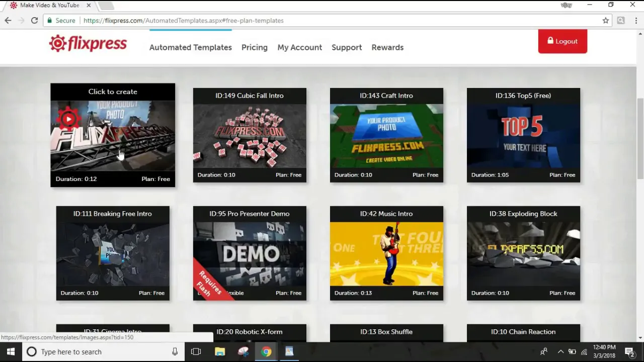644x362 pixels.
Task: Open the People icon in system tray
Action: 544,352
